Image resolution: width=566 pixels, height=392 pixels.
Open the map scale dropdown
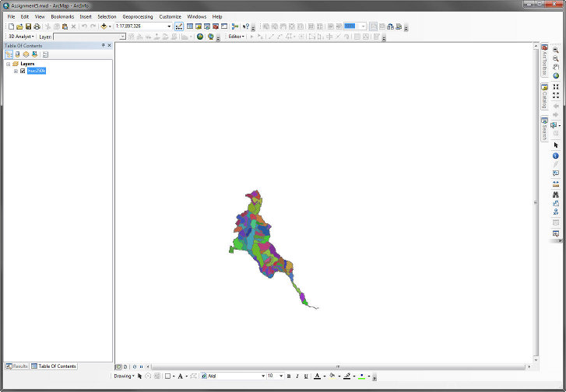[169, 26]
